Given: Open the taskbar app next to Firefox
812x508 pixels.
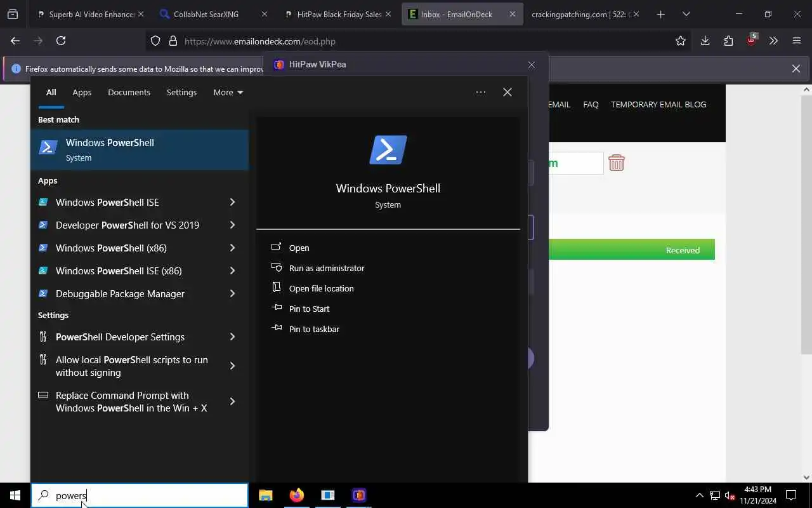Looking at the screenshot, I should click(x=327, y=495).
